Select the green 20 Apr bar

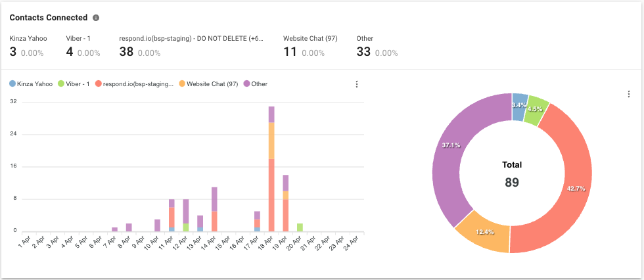coord(300,227)
